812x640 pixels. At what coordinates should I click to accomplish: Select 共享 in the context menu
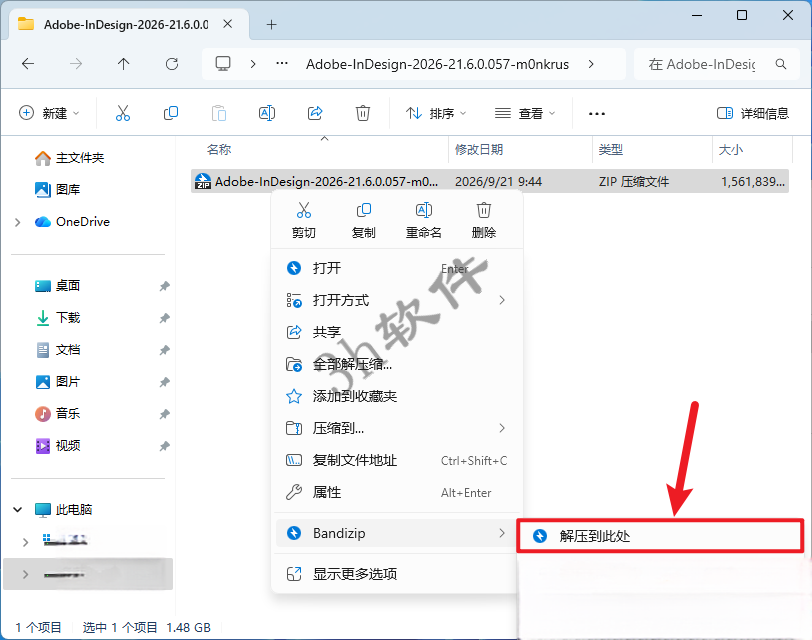[x=397, y=332]
